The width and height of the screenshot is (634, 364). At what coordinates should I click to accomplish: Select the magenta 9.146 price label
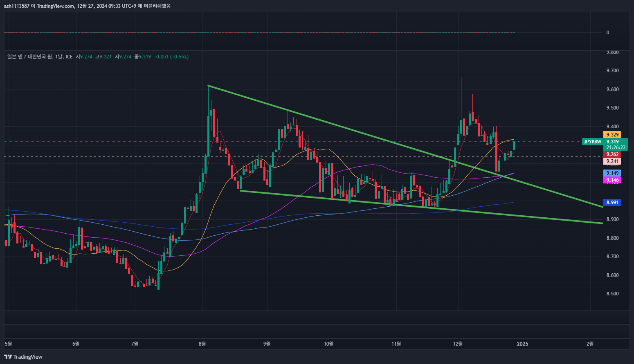(x=612, y=180)
